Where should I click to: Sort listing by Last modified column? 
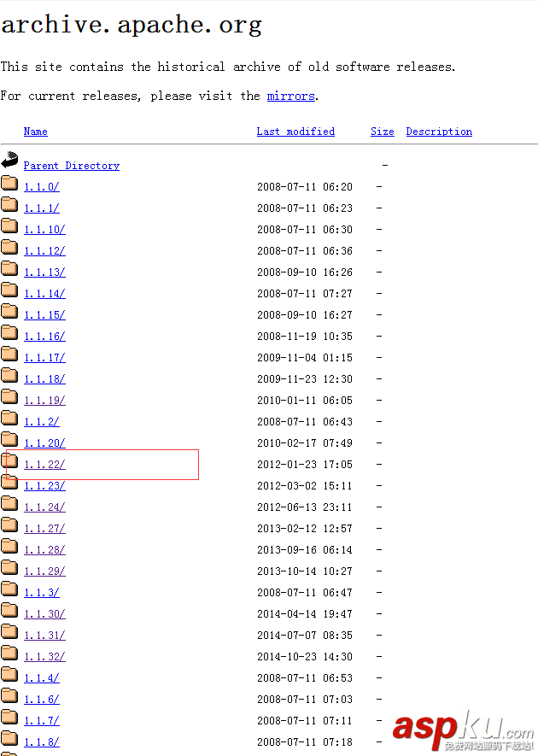click(295, 132)
